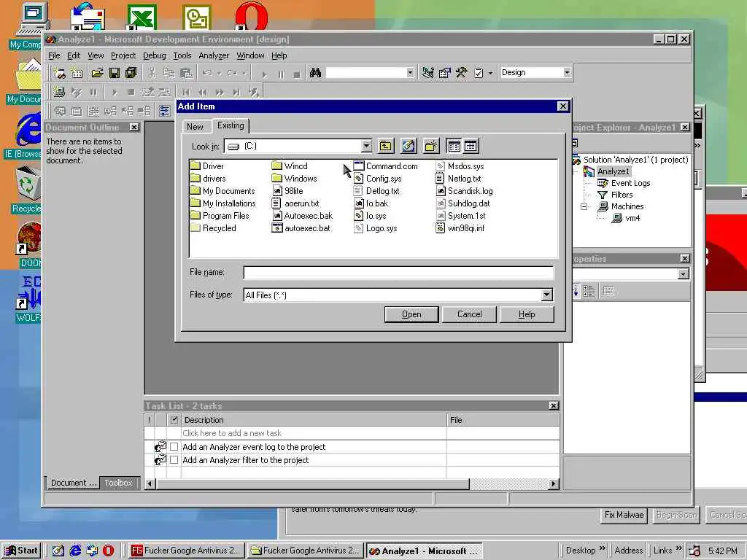Switch to the New tab in Add Item

coord(195,127)
